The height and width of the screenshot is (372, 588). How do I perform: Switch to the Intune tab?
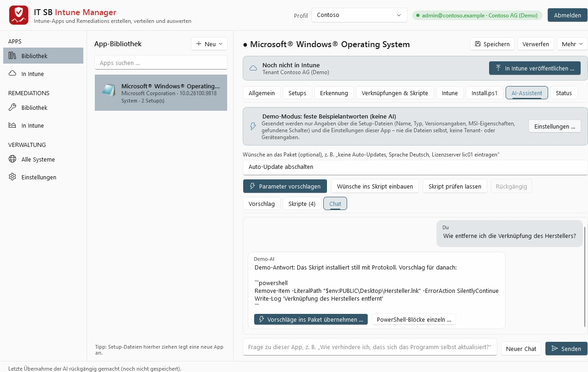tap(450, 93)
